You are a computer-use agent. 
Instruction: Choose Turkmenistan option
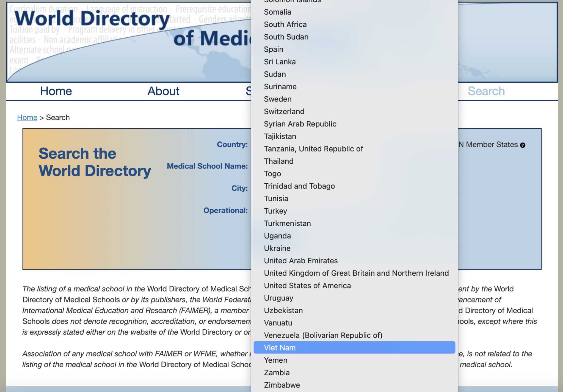pos(354,223)
